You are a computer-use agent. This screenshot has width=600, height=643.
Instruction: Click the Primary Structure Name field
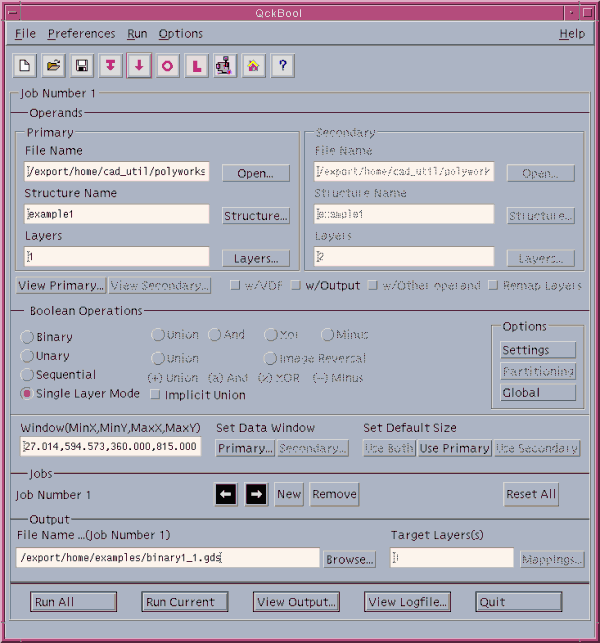click(117, 214)
